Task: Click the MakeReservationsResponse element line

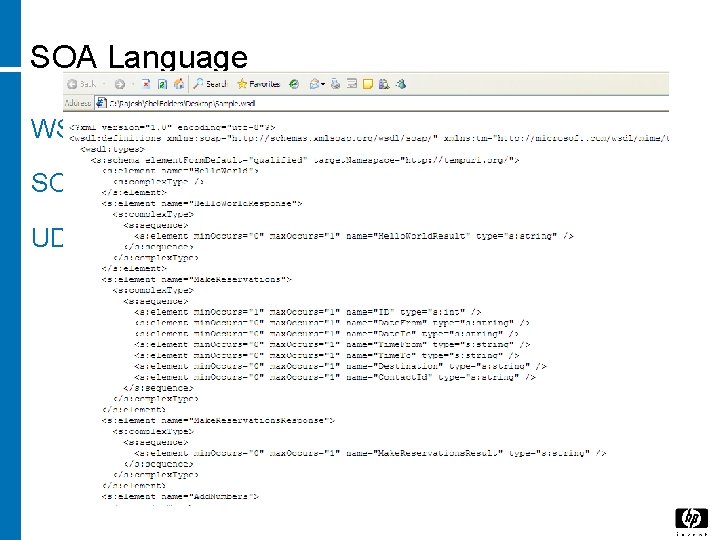Action: 218,420
